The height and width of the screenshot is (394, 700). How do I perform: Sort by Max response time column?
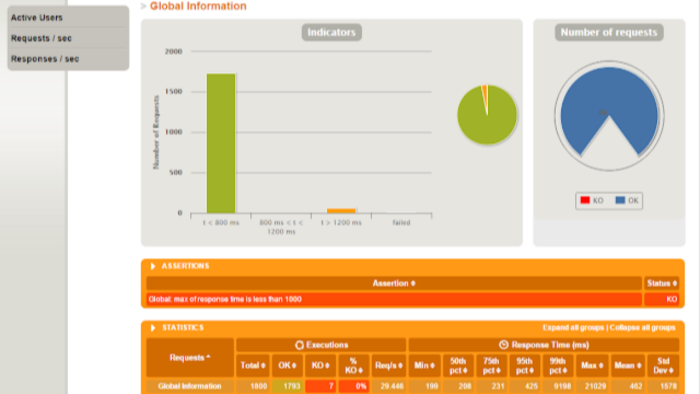592,365
